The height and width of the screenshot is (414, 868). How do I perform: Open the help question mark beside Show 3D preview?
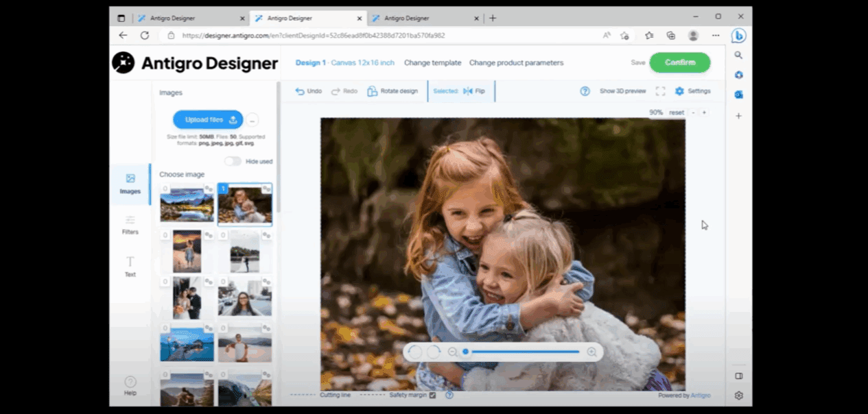point(585,91)
